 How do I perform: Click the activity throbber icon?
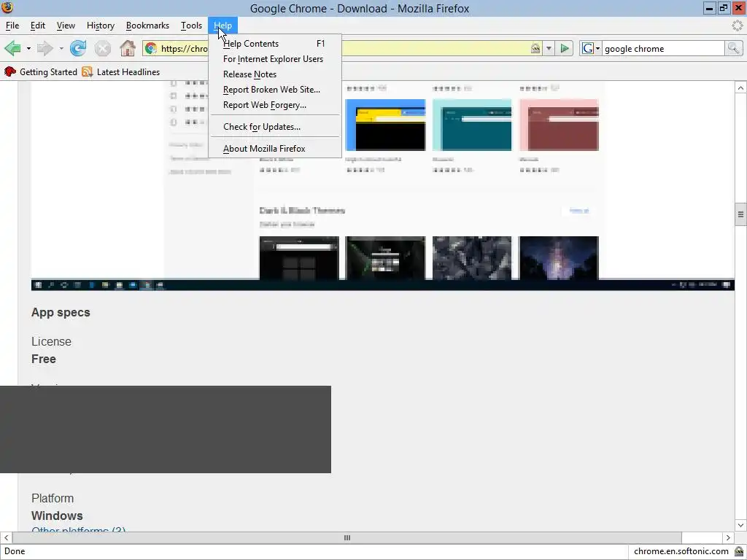pyautogui.click(x=738, y=26)
